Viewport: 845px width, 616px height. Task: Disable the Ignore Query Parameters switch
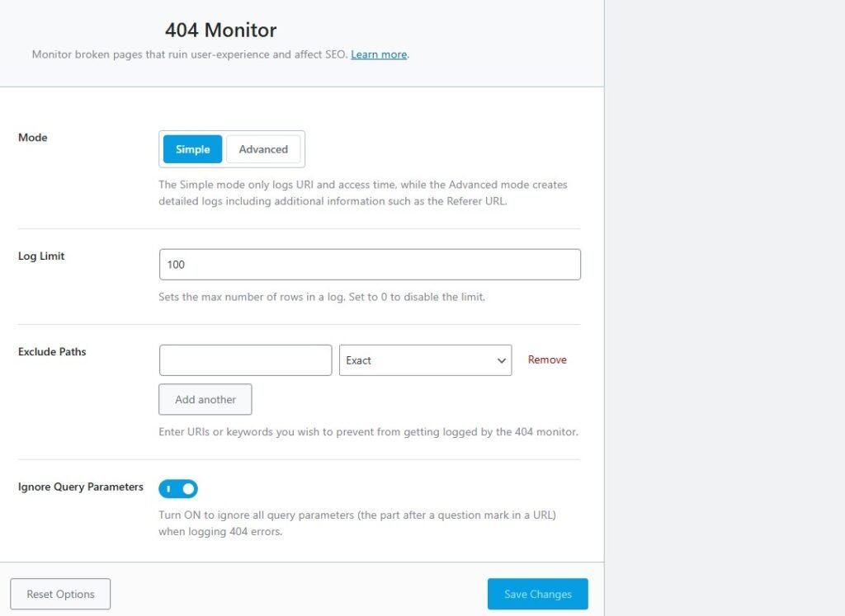[178, 489]
